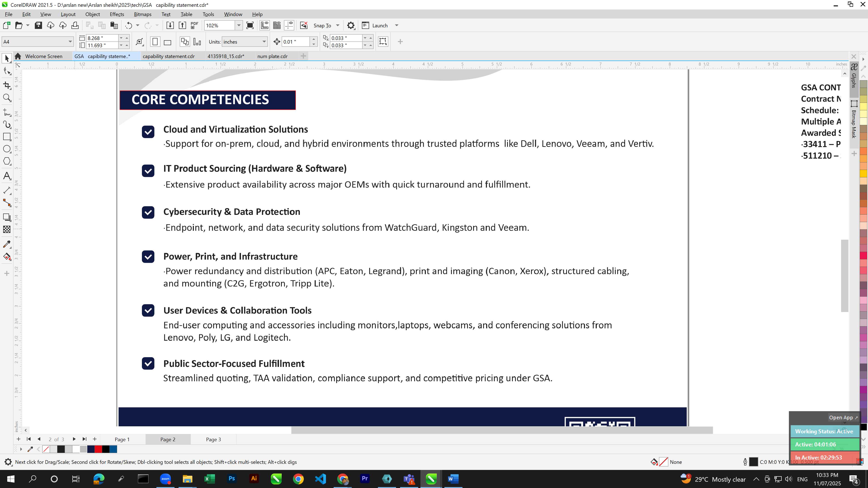This screenshot has width=868, height=488.
Task: Click Open App in tracker widget
Action: 843,418
